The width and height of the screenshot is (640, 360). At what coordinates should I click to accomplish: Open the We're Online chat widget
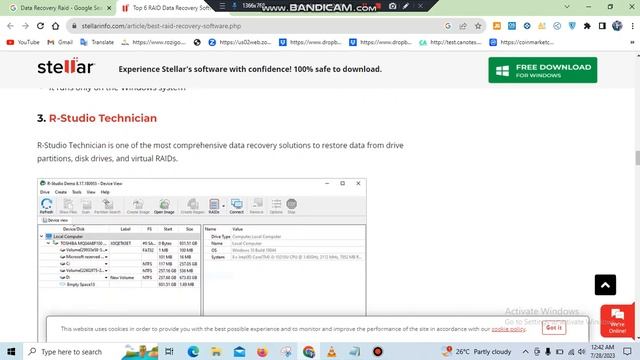tap(617, 321)
